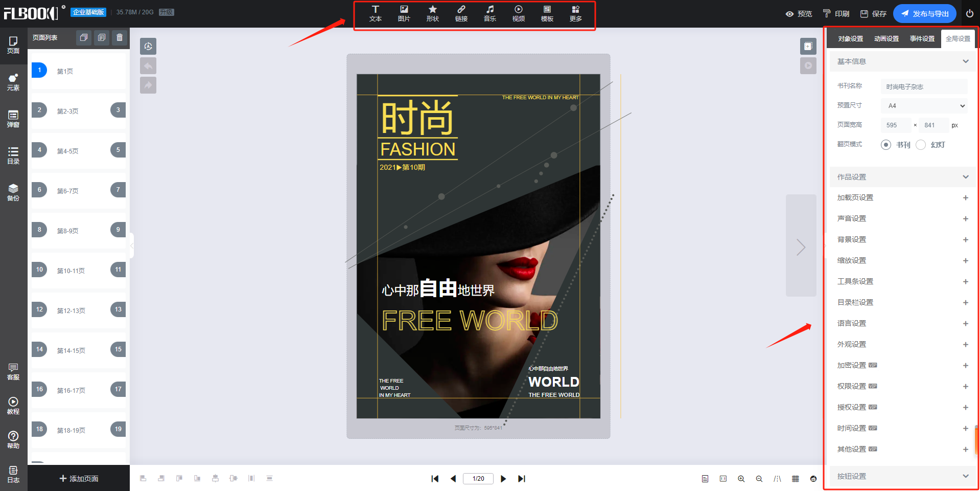Open 备份 backup panel in sidebar
980x491 pixels.
click(13, 192)
